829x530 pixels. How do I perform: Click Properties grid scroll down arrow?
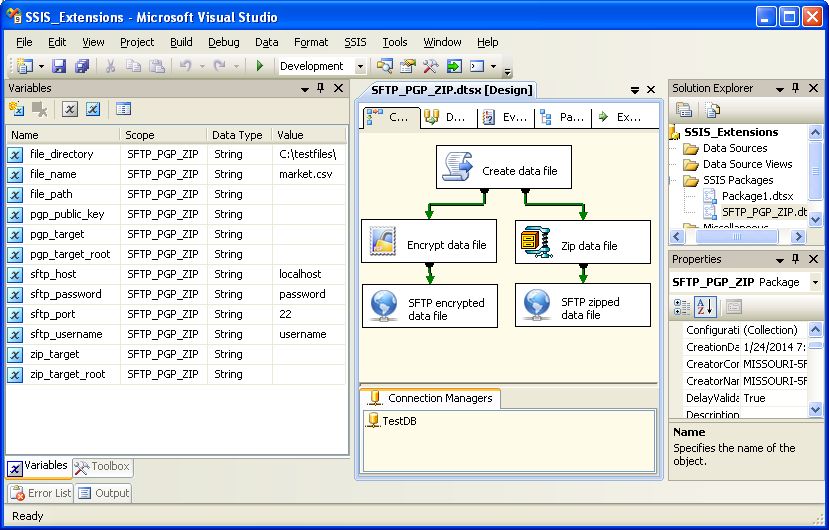(815, 409)
